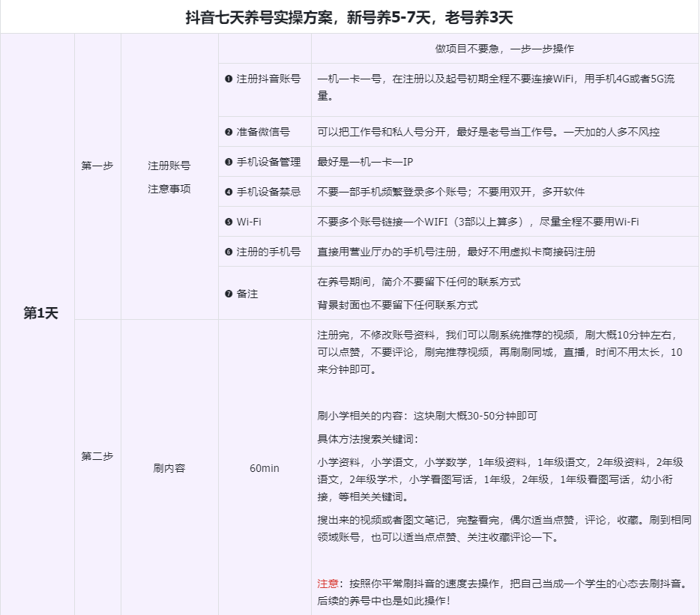Select the ❹ 手机设备禁忌 cell
This screenshot has height=615, width=700.
click(x=265, y=192)
